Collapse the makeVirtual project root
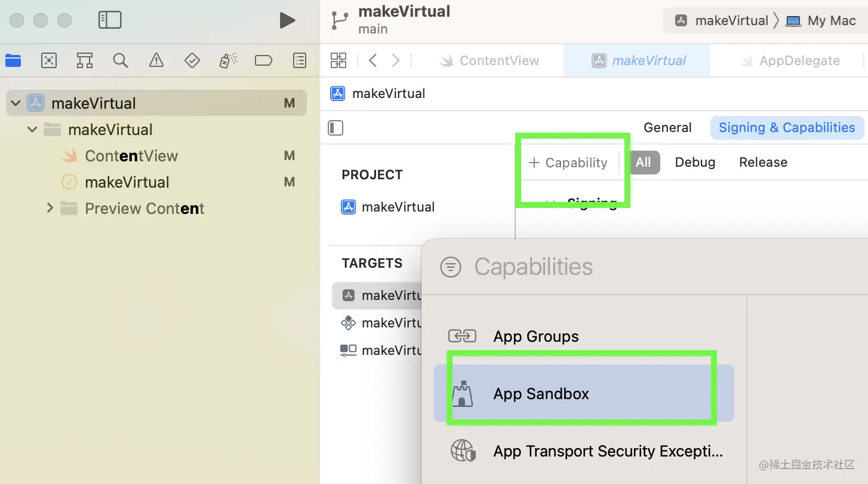 click(16, 103)
